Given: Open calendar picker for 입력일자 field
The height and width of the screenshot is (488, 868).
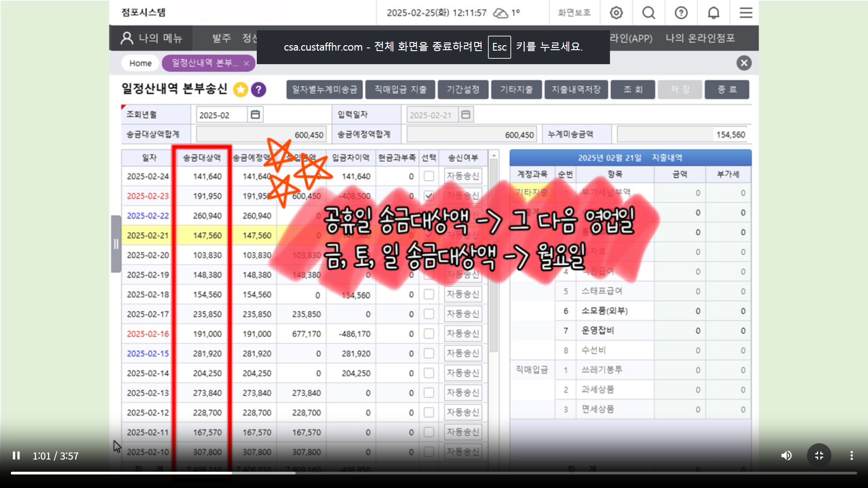Looking at the screenshot, I should (x=466, y=115).
